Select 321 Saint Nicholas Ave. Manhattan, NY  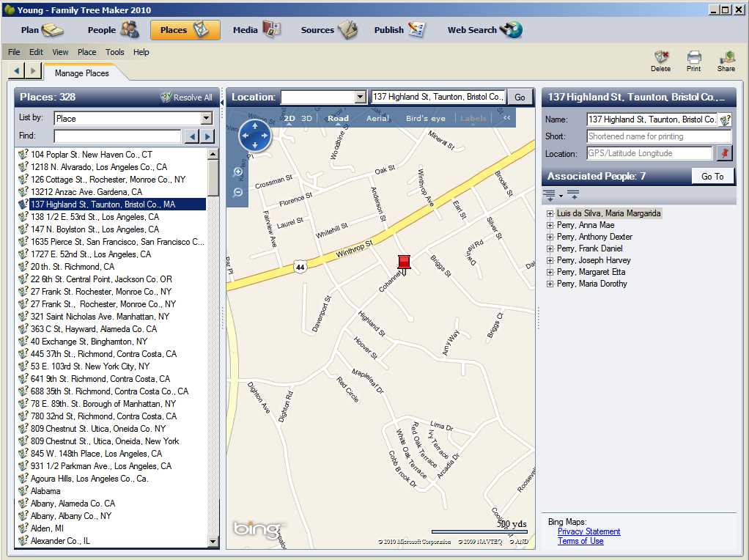(100, 317)
